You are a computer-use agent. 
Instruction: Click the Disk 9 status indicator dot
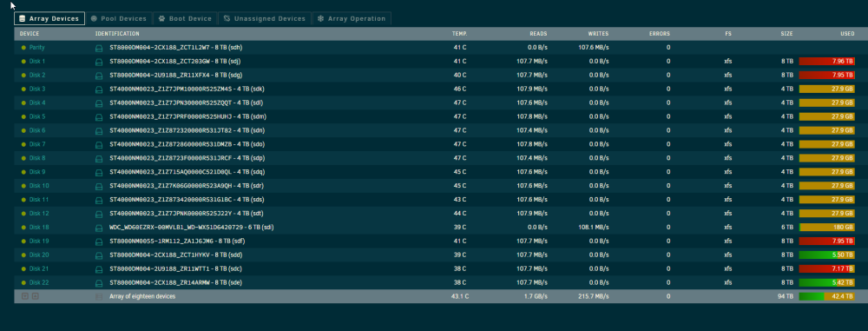(23, 172)
